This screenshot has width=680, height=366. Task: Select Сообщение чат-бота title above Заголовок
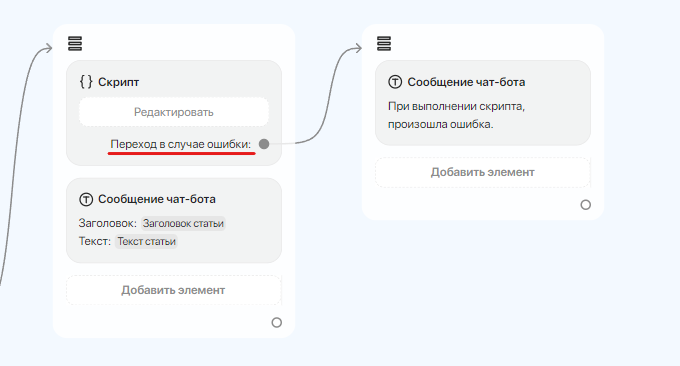point(157,199)
